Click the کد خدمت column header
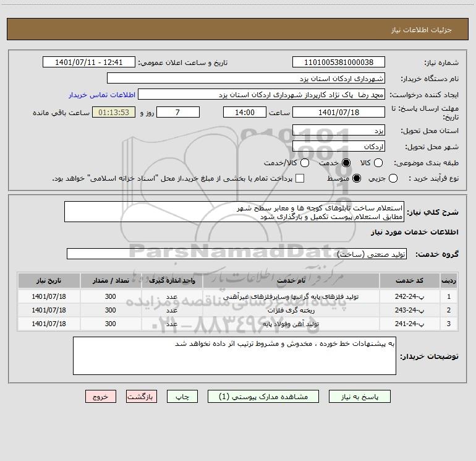The image size is (476, 461). pyautogui.click(x=409, y=280)
